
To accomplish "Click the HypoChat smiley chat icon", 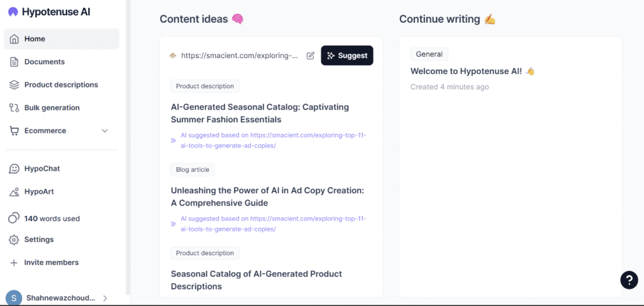I will 14,169.
